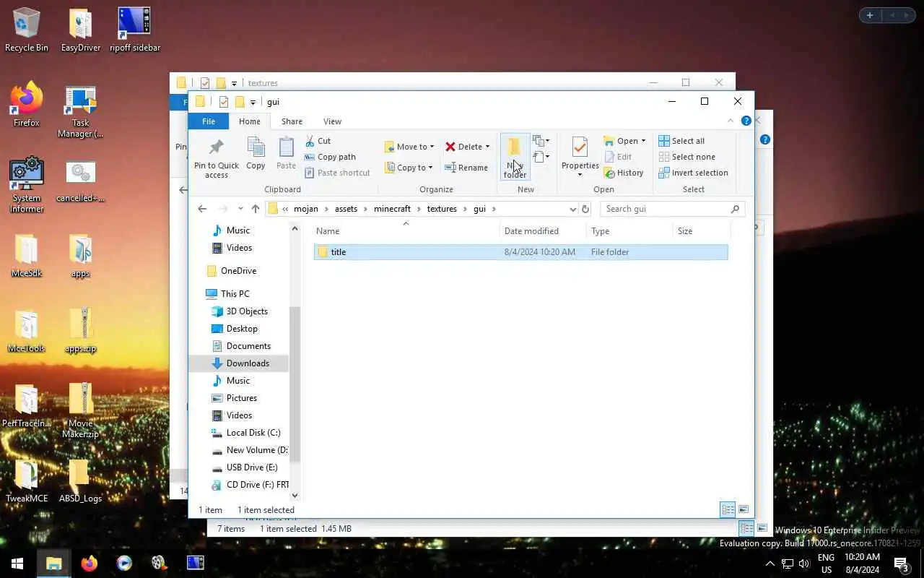Image resolution: width=924 pixels, height=578 pixels.
Task: Click the Properties checkmark icon
Action: click(x=580, y=147)
